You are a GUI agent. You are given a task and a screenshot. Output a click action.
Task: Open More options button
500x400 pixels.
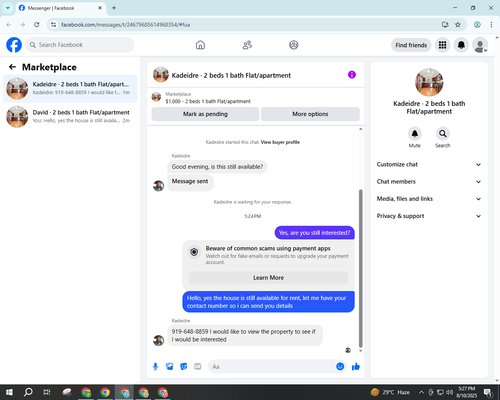(x=310, y=114)
